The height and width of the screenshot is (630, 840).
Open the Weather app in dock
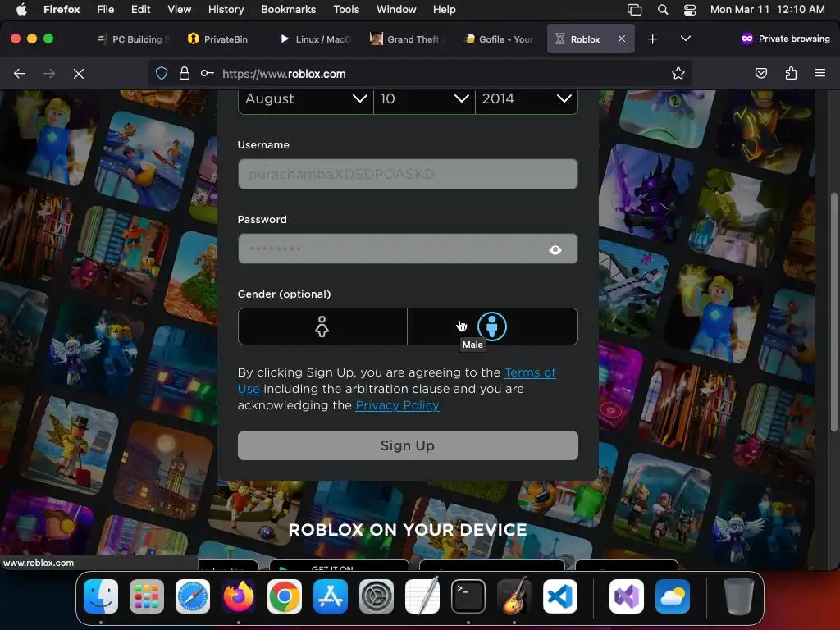[x=673, y=596]
